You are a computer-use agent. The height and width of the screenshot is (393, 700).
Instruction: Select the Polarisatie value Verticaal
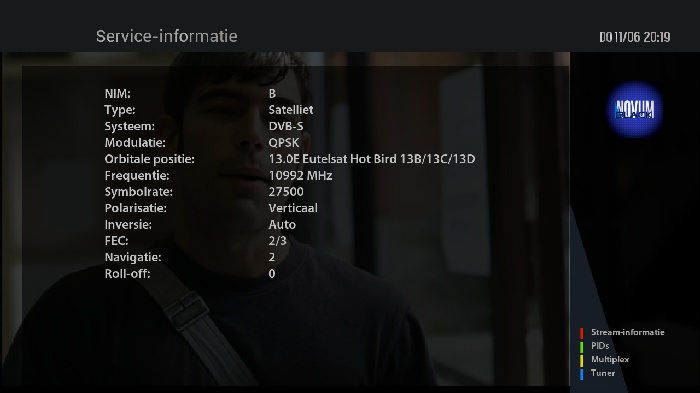(293, 208)
